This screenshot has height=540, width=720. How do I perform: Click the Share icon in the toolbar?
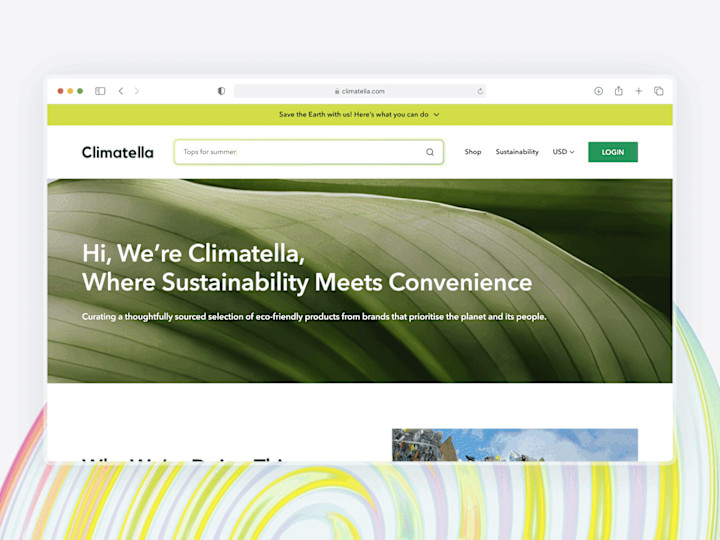619,91
